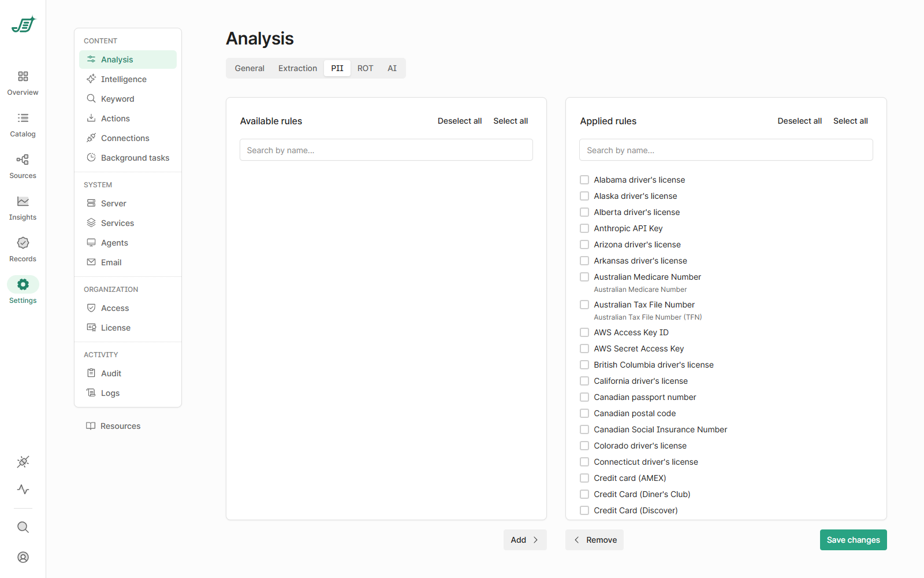Check Connecticut driver's license rule
This screenshot has width=924, height=578.
(584, 462)
